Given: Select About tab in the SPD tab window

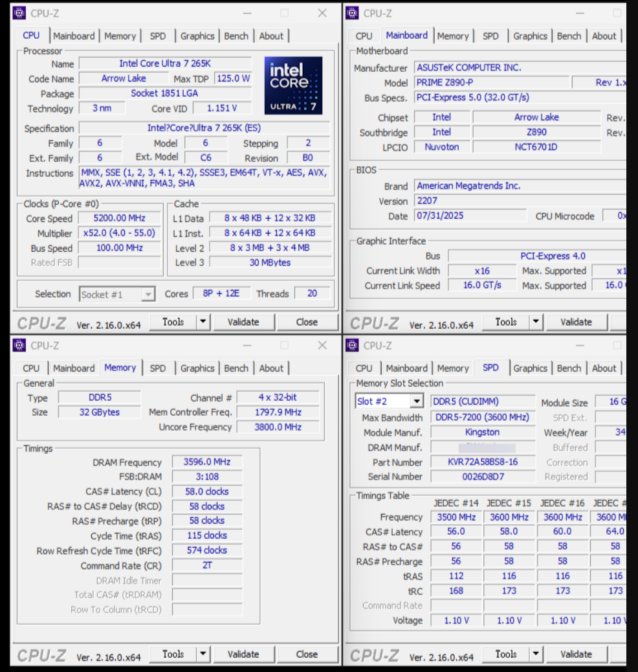Looking at the screenshot, I should pos(604,368).
